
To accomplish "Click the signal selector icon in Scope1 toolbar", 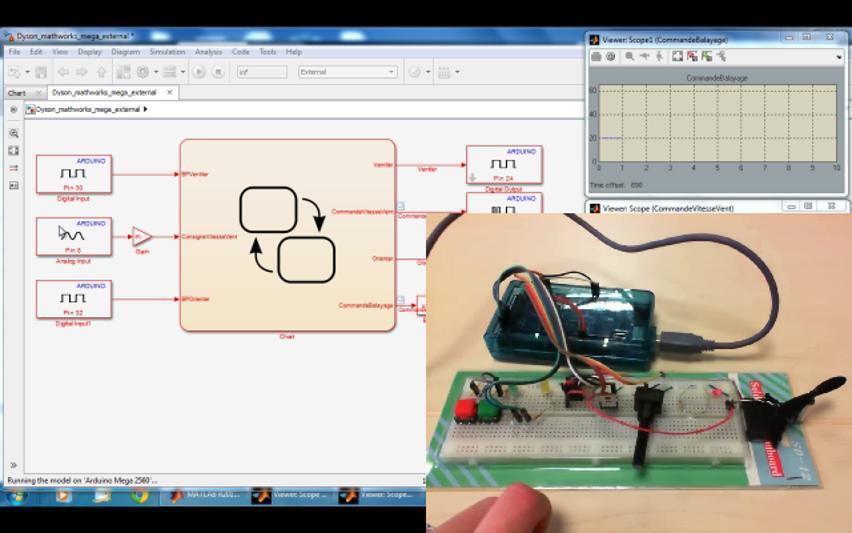I will (x=722, y=57).
